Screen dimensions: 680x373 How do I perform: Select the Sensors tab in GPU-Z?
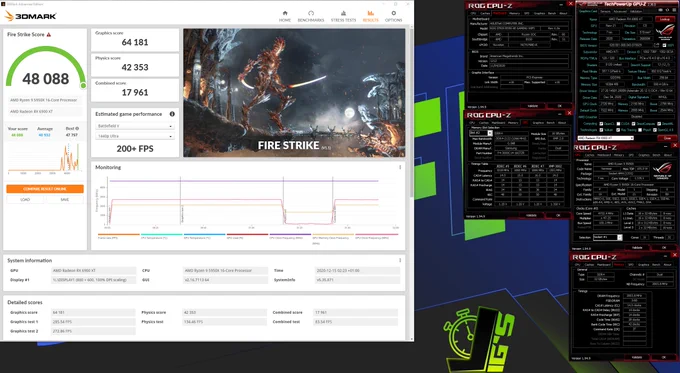tap(605, 12)
